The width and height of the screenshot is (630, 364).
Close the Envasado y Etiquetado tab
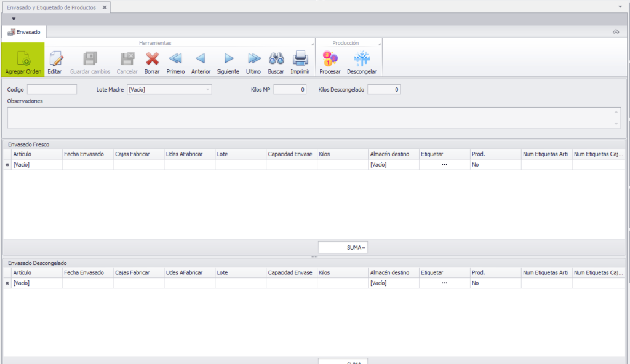pyautogui.click(x=105, y=7)
